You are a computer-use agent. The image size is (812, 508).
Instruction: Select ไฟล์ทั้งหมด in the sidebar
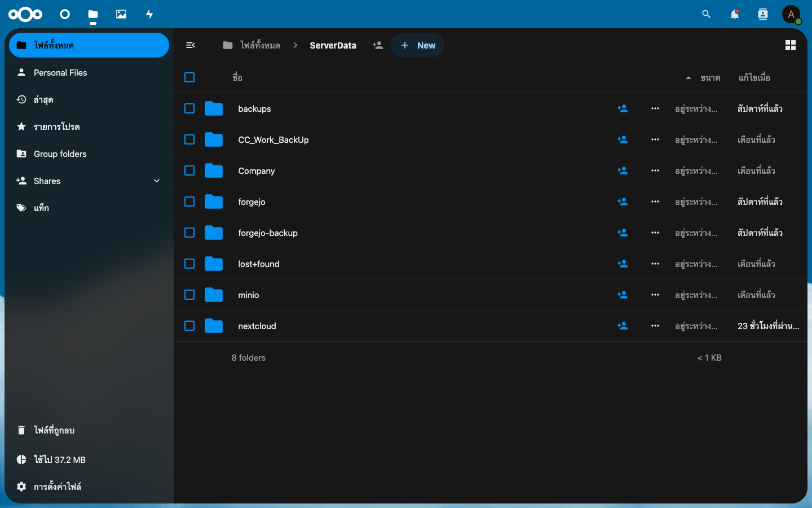click(x=89, y=45)
